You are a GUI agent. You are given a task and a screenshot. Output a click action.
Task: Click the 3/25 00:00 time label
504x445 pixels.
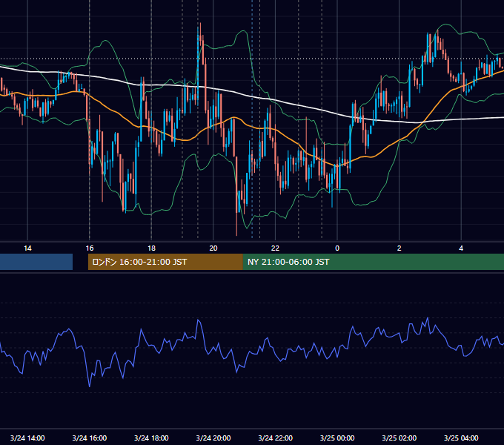pos(337,438)
